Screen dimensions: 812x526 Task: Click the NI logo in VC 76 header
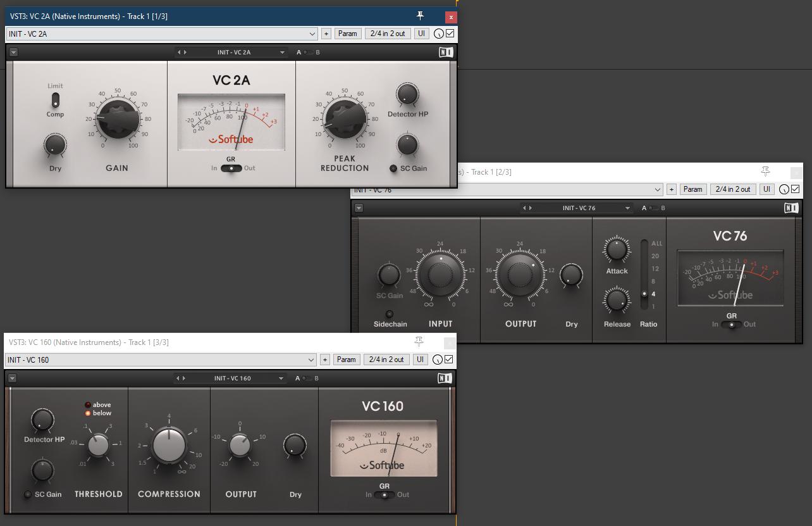791,208
